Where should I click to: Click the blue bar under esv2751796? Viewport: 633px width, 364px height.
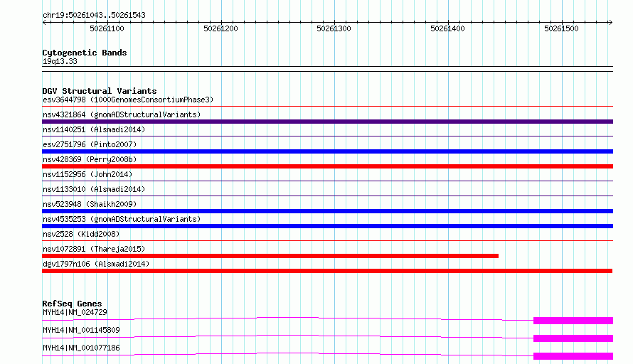[327, 151]
